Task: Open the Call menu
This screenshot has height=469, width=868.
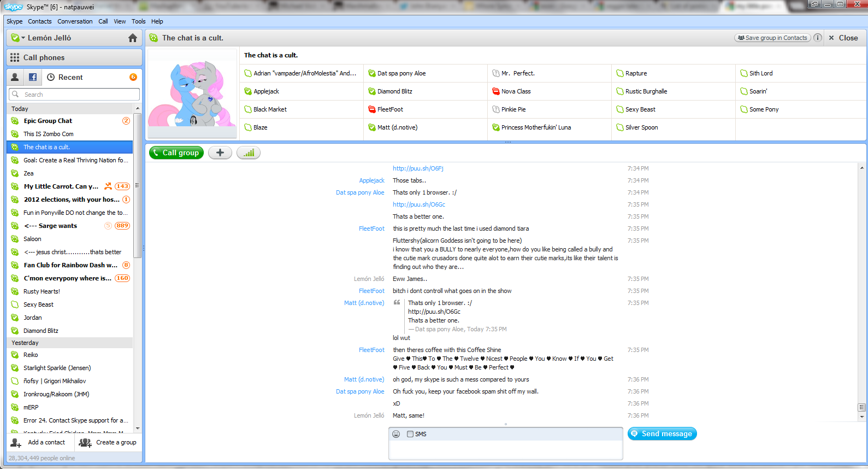Action: [103, 21]
